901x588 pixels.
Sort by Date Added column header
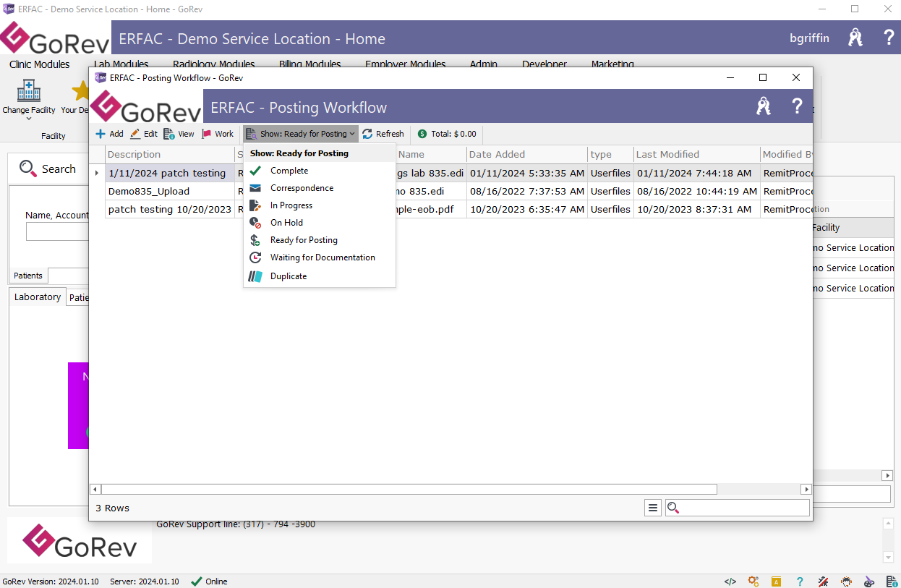(x=526, y=154)
